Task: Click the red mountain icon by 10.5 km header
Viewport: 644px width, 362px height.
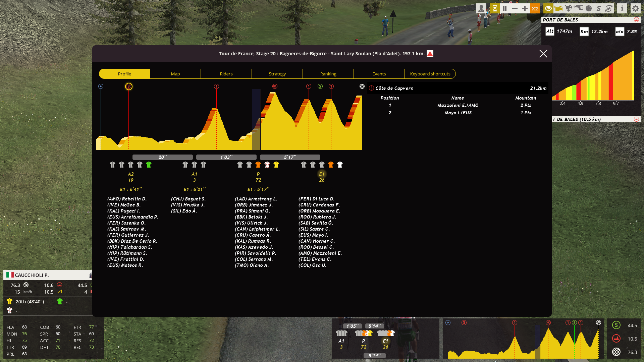Action: pos(636,119)
